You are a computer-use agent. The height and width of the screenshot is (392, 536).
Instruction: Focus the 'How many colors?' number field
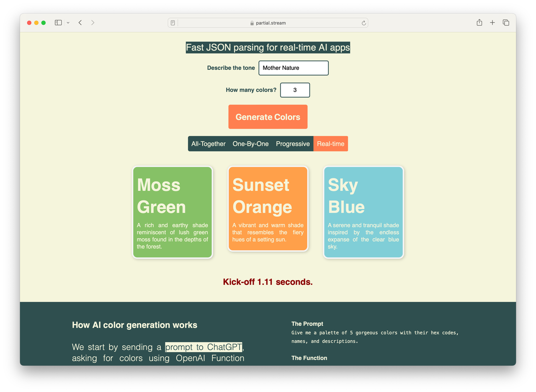tap(295, 90)
